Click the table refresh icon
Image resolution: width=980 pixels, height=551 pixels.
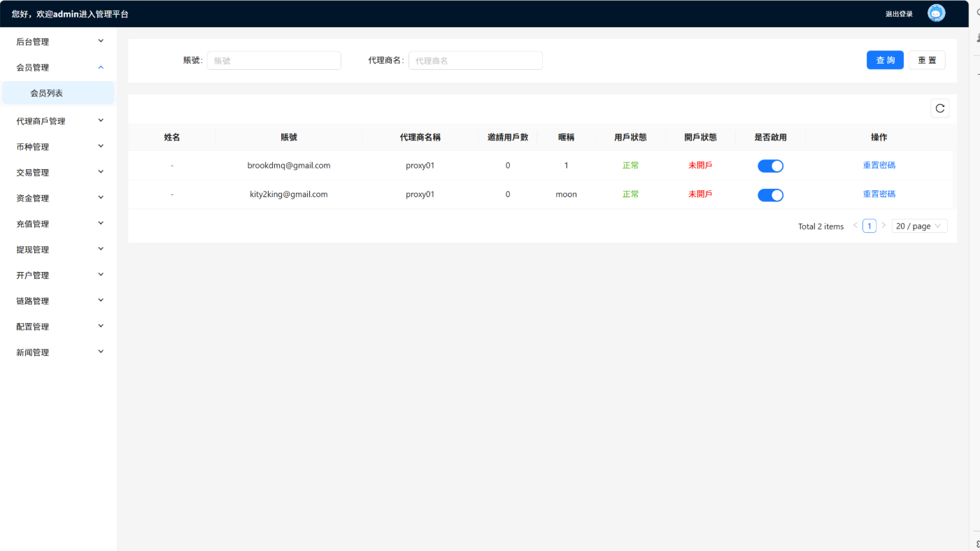click(x=939, y=108)
